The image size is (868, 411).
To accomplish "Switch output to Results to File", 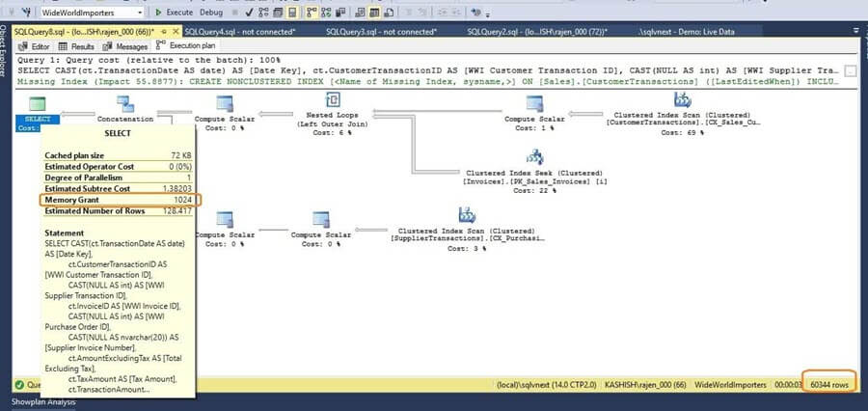I will [388, 13].
